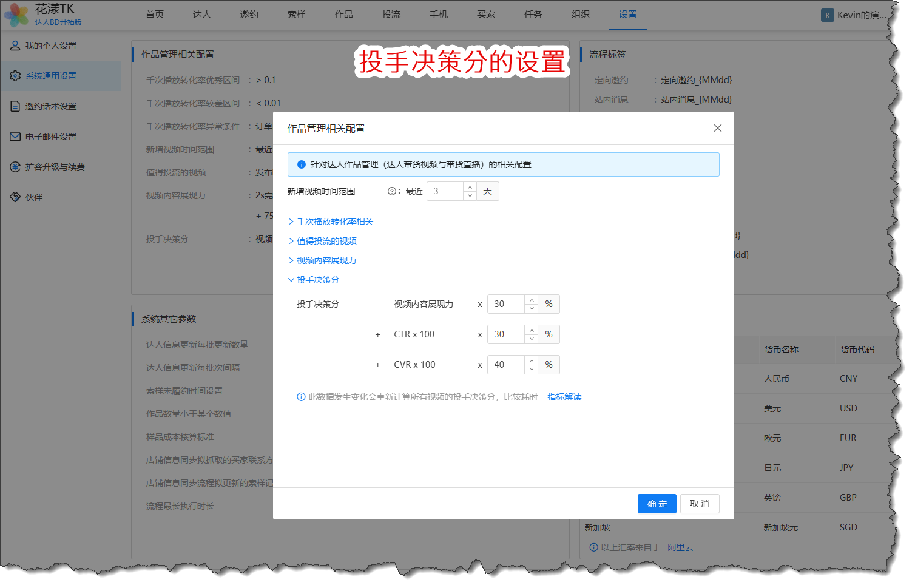915x588 pixels.
Task: Open the 伙伴 handshake icon
Action: pyautogui.click(x=15, y=197)
